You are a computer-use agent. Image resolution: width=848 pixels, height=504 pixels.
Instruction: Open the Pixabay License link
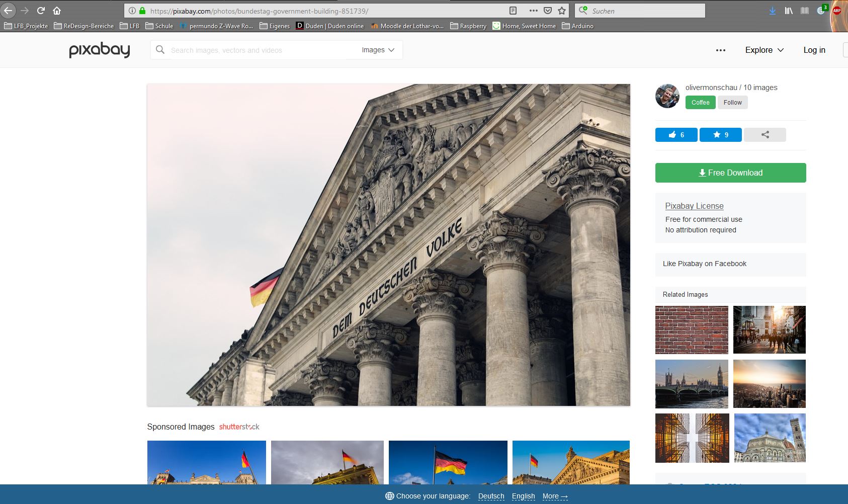tap(694, 206)
